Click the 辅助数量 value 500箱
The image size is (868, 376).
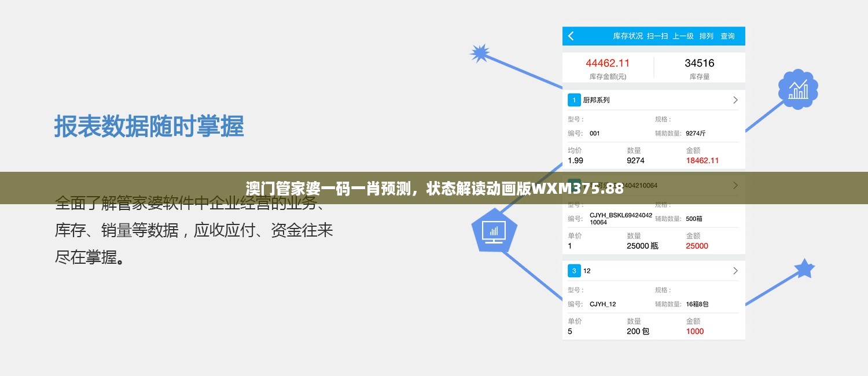[x=694, y=219]
